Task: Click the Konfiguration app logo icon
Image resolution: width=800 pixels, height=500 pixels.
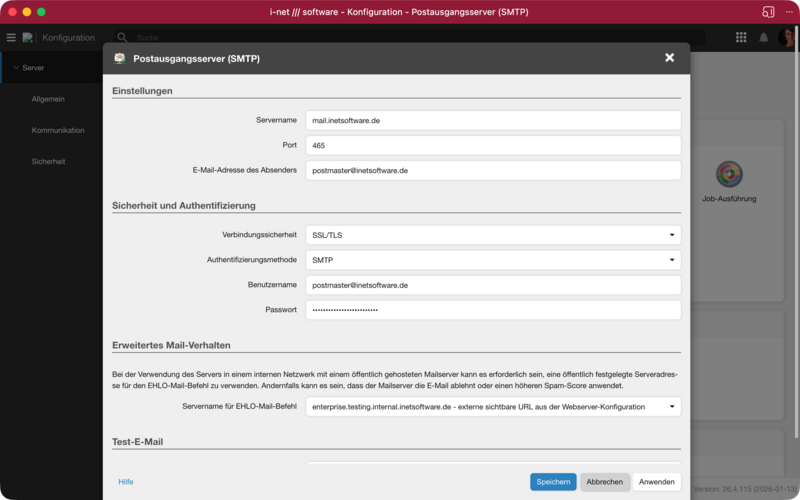Action: [x=28, y=38]
